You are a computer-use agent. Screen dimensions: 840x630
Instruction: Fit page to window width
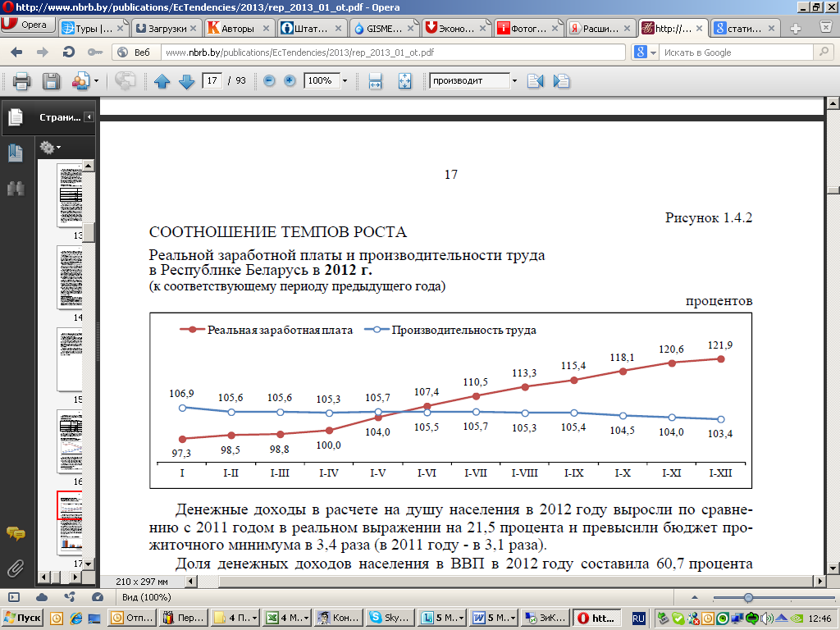coord(375,81)
